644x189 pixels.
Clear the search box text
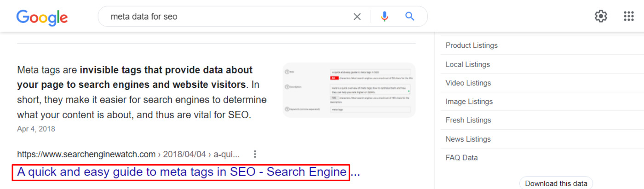tap(357, 17)
